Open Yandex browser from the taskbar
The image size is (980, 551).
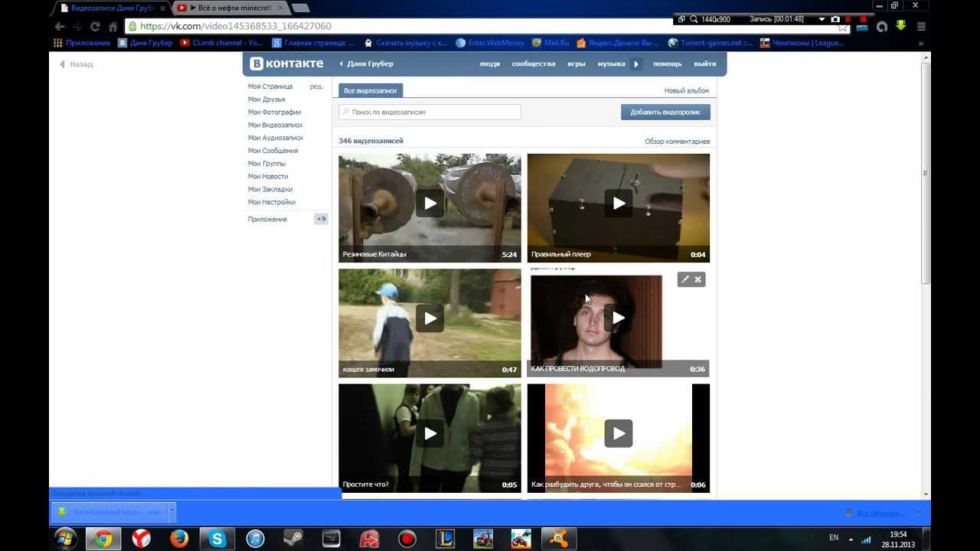pos(141,540)
